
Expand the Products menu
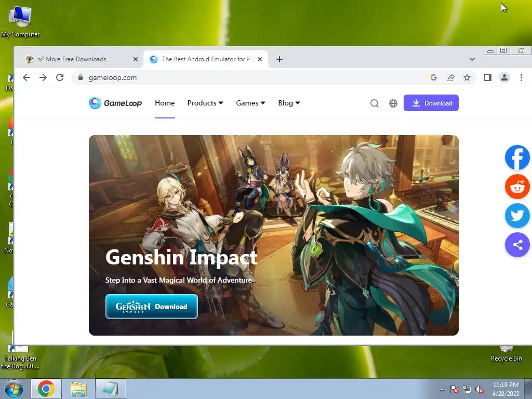[205, 103]
